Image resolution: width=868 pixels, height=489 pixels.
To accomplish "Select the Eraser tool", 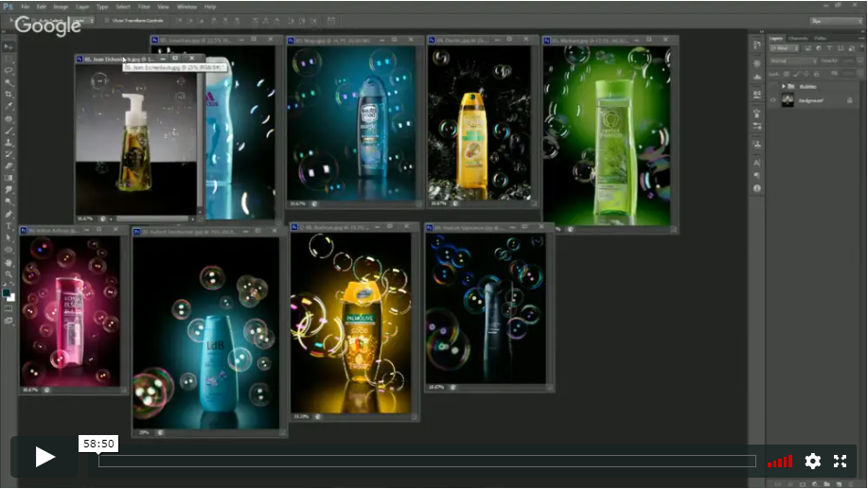I will 9,166.
